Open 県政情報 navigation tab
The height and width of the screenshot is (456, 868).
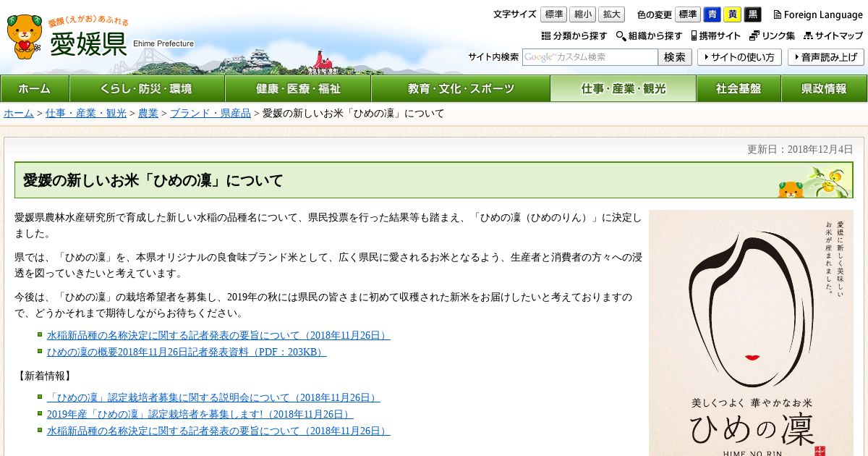click(824, 88)
